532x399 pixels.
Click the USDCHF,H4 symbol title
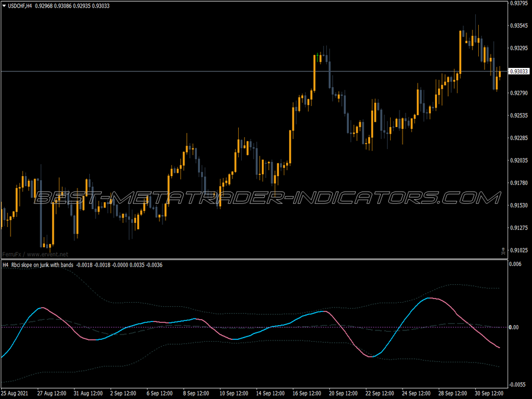[x=20, y=6]
